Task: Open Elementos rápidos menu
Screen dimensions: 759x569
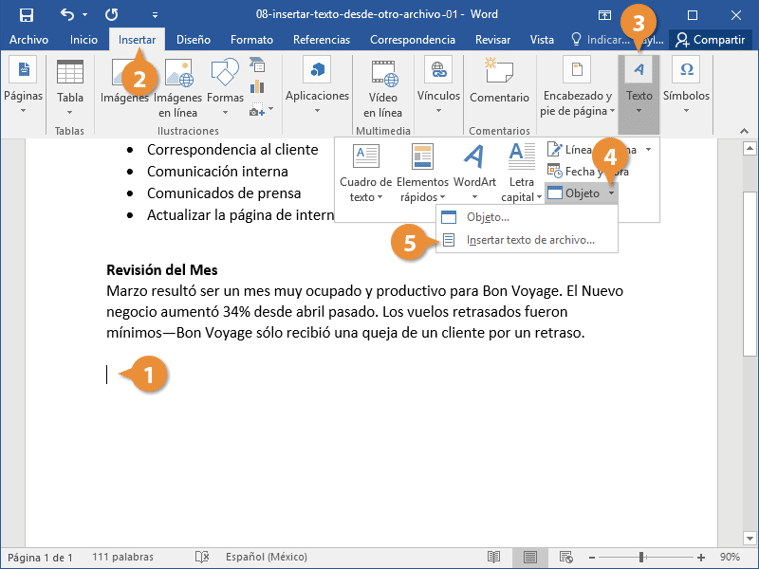Action: (422, 173)
